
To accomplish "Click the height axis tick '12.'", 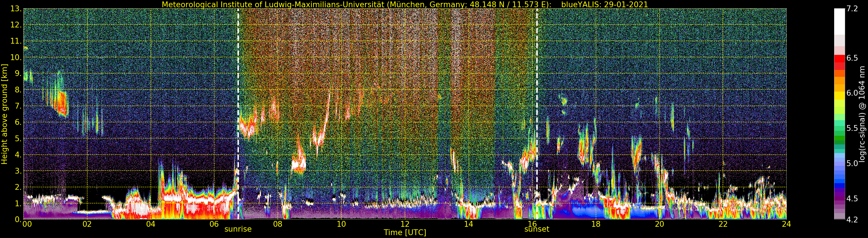I will [x=16, y=25].
